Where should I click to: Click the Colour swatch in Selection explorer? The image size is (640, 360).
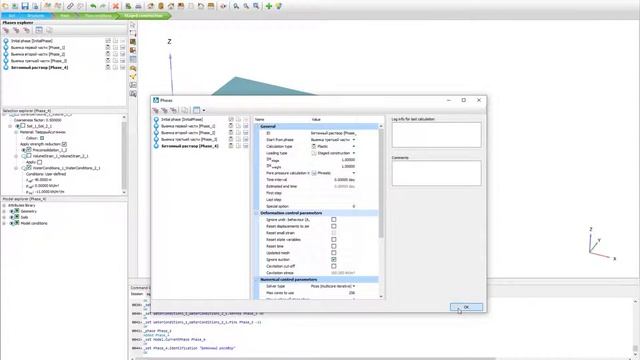click(42, 138)
